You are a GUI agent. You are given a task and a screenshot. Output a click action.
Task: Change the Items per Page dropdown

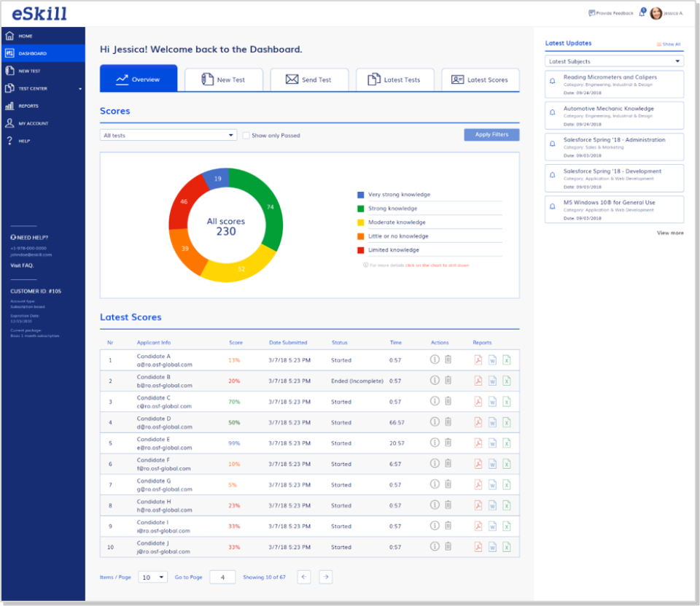click(153, 577)
